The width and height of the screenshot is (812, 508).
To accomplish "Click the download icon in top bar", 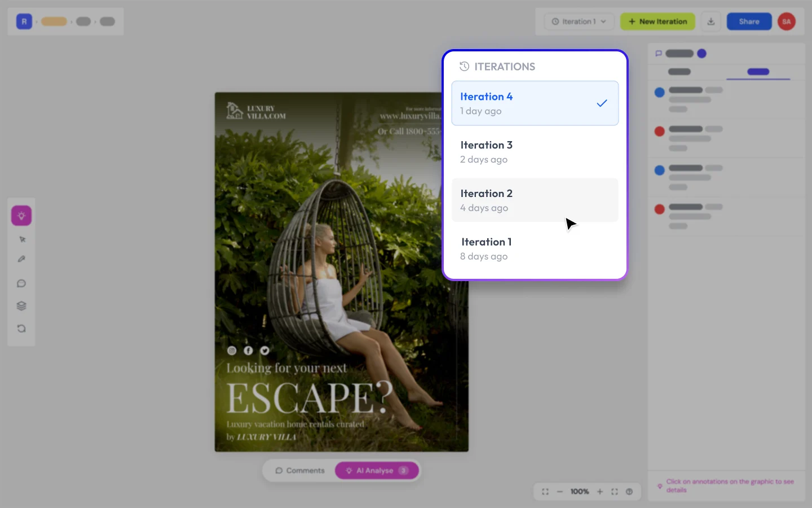I will click(711, 21).
